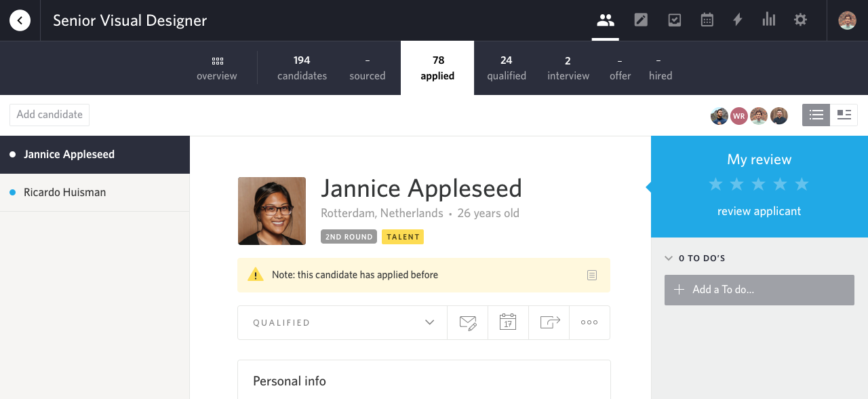Click the Add candidate button
The height and width of the screenshot is (399, 868).
(x=50, y=115)
